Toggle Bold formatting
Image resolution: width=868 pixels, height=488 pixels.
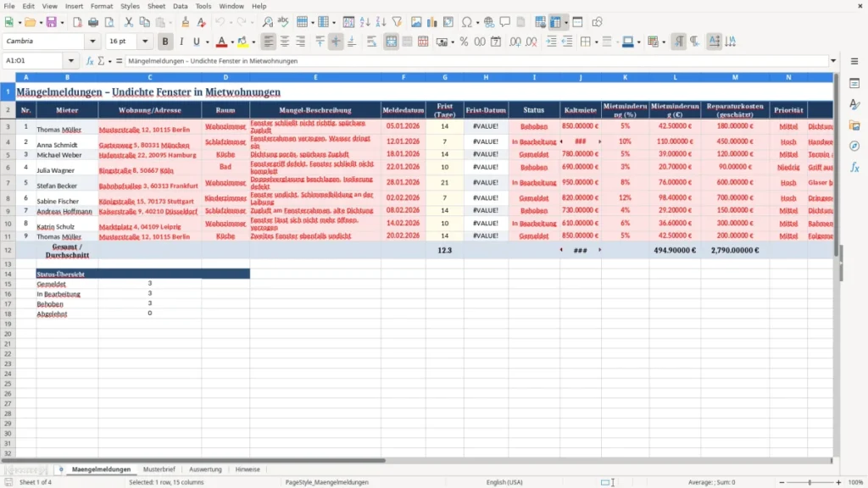click(165, 42)
